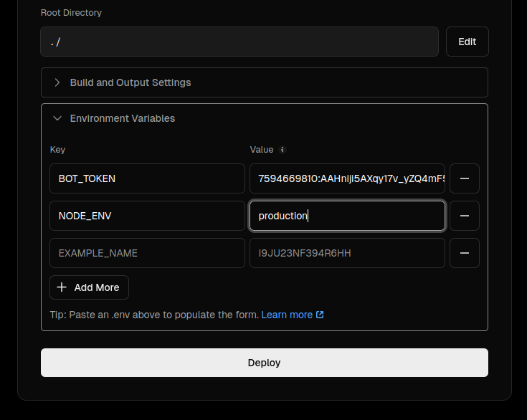Open the Learn more link
The width and height of the screenshot is (527, 420).
[x=292, y=315]
